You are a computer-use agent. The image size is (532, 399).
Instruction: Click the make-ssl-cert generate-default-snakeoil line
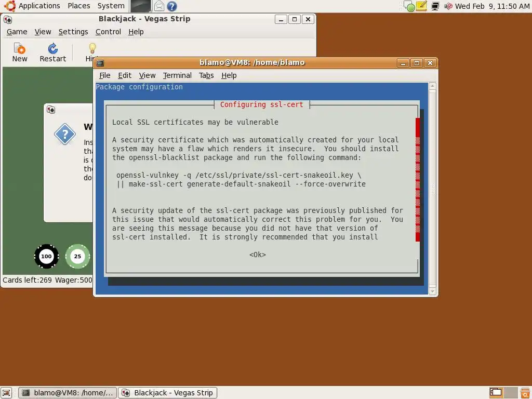tap(241, 184)
